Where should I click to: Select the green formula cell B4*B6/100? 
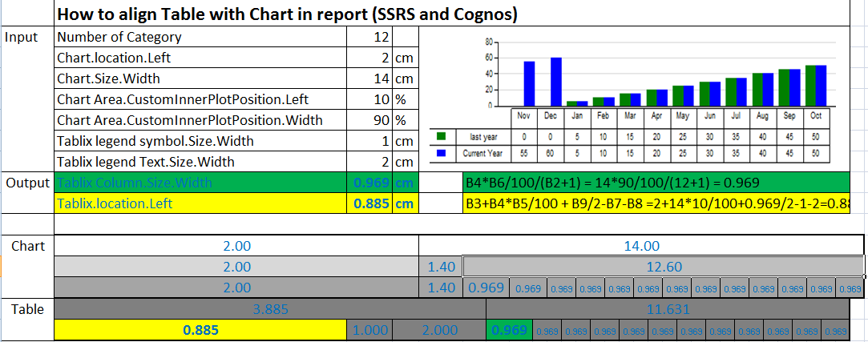[656, 183]
